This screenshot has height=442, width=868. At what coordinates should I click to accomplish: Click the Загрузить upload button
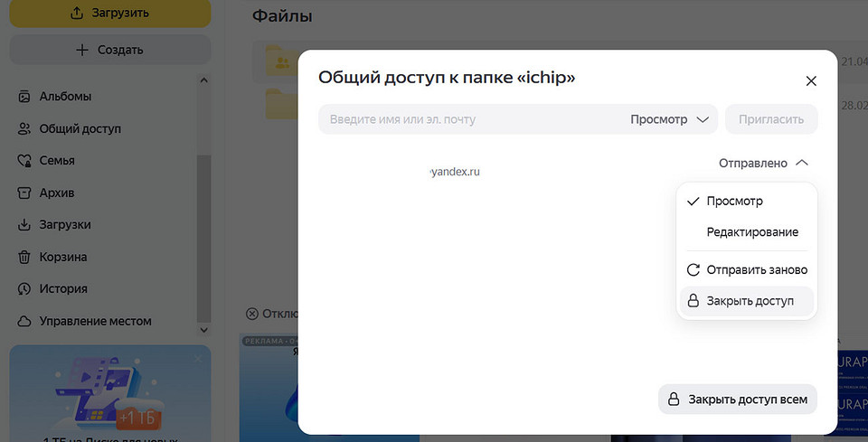[x=109, y=13]
